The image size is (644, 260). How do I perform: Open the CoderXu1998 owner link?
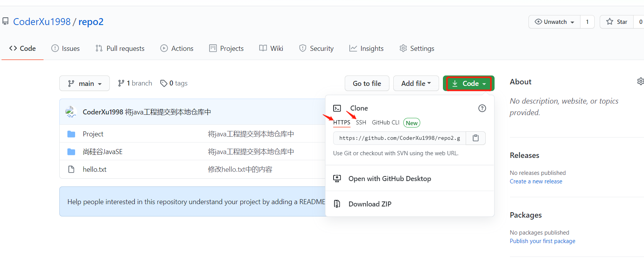[x=42, y=22]
